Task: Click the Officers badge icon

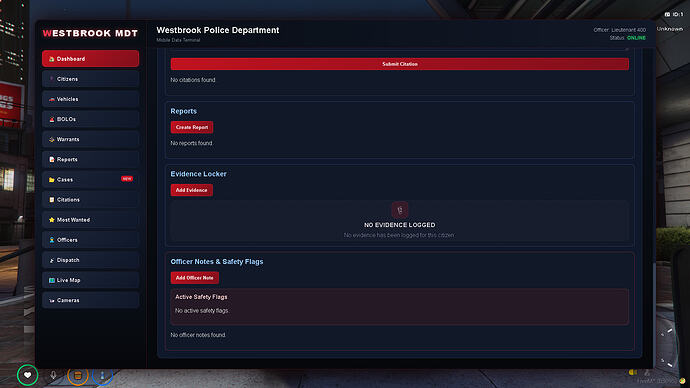Action: [x=51, y=240]
